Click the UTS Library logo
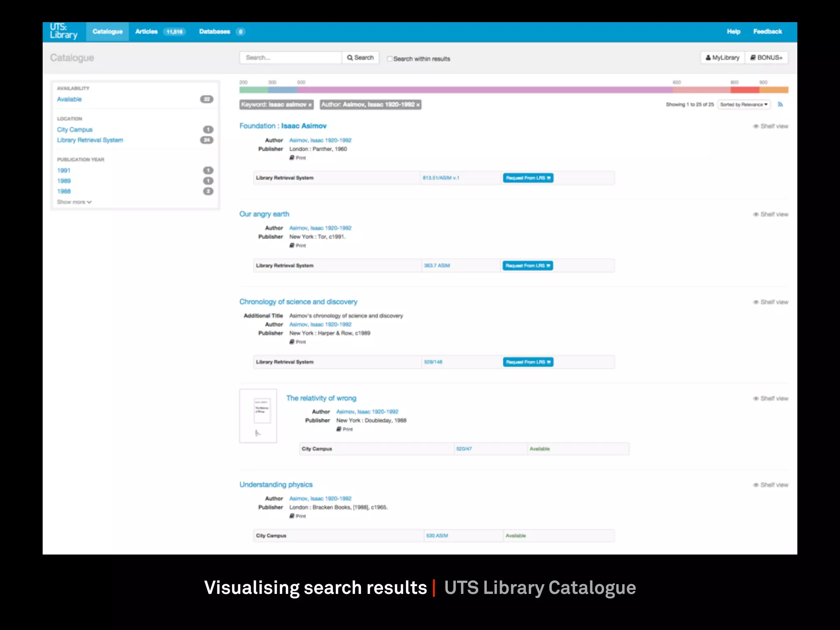840x630 pixels. click(x=64, y=32)
